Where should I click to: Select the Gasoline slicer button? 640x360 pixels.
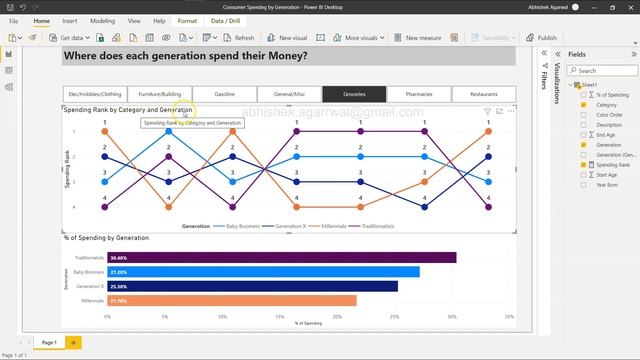pos(224,94)
